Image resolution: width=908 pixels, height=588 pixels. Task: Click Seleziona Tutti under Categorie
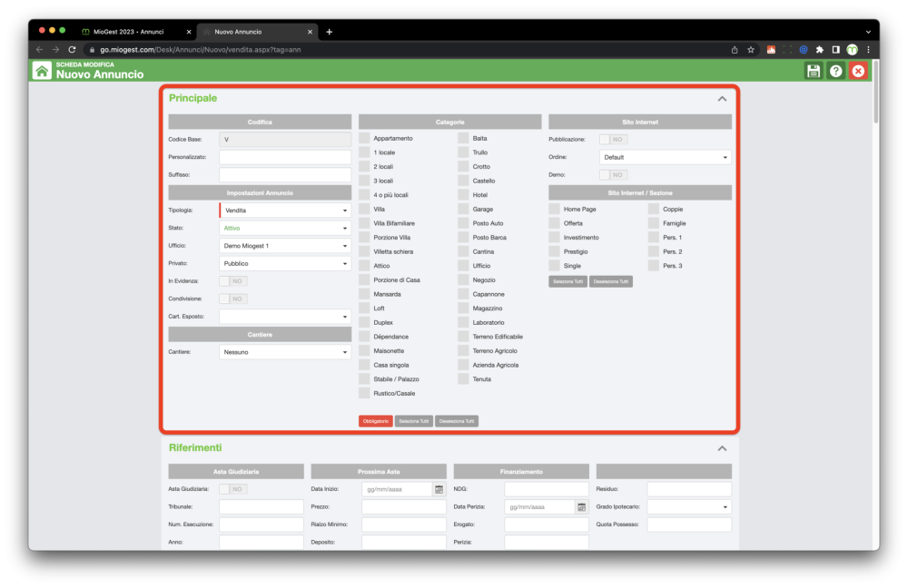(413, 421)
